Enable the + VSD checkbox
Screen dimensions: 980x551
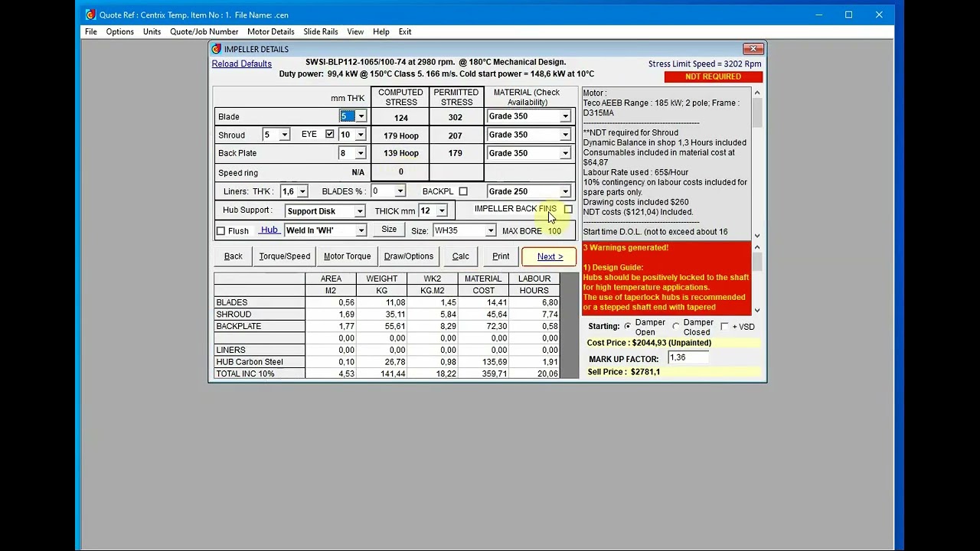[x=724, y=327]
